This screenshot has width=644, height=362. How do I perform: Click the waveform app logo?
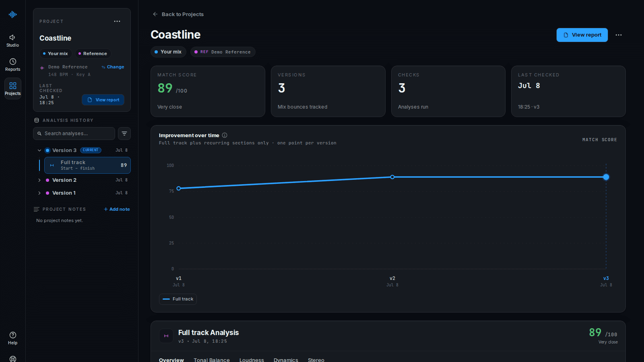coord(13,14)
